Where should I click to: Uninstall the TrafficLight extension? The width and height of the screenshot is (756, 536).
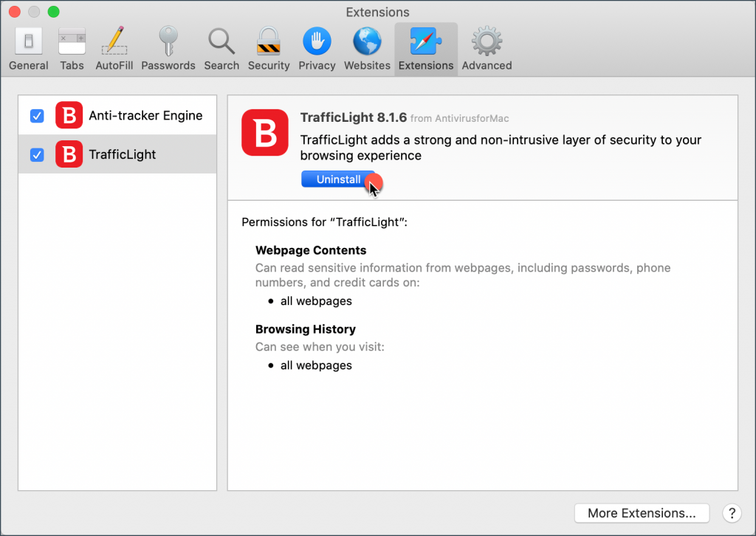[338, 179]
